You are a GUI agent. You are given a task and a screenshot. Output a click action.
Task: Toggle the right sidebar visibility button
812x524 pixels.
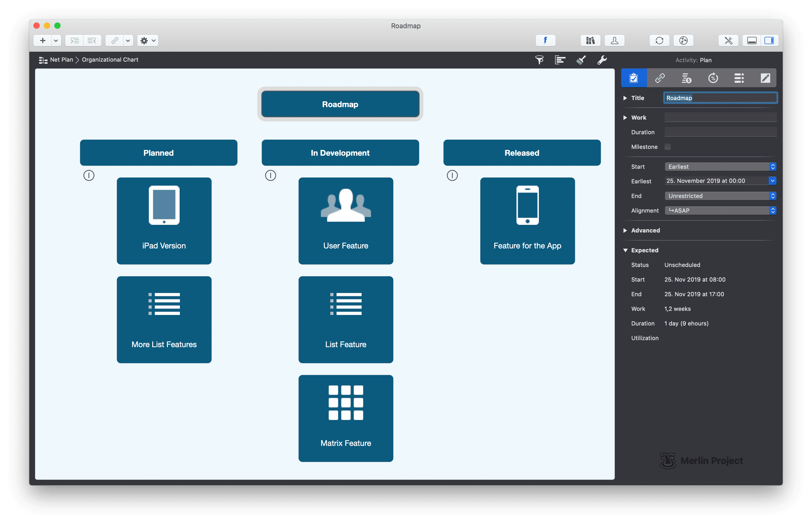pos(769,40)
